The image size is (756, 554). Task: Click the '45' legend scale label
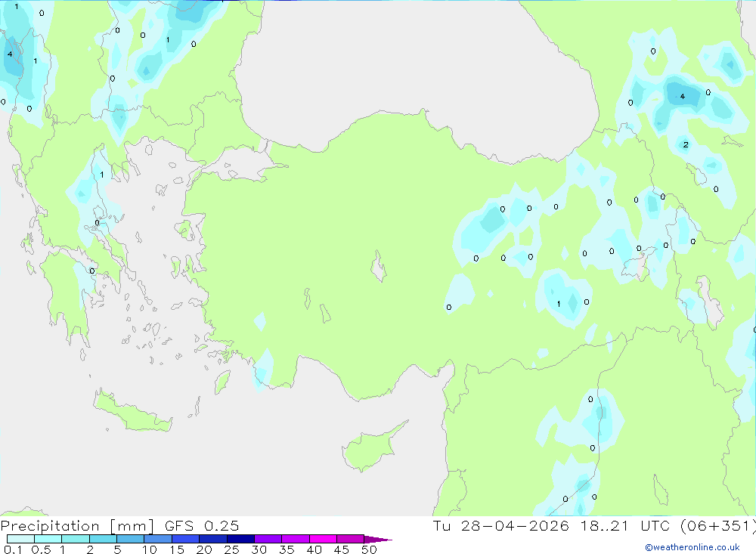pos(342,549)
